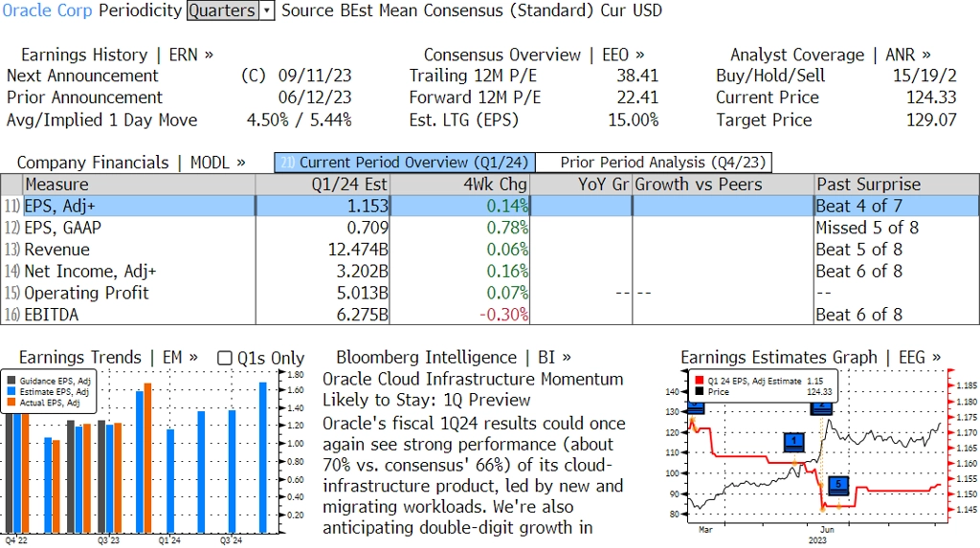Open Company Financials MODL link
980x548 pixels.
[x=130, y=163]
